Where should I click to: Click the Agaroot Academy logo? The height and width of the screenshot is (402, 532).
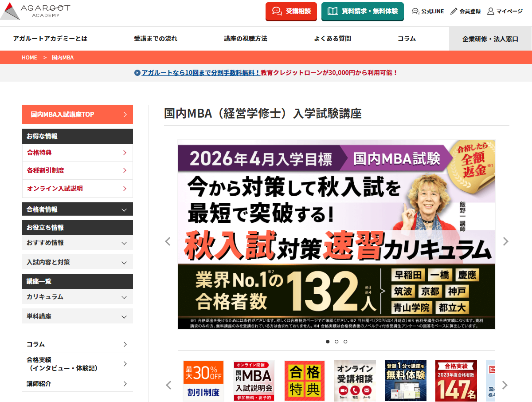35,11
